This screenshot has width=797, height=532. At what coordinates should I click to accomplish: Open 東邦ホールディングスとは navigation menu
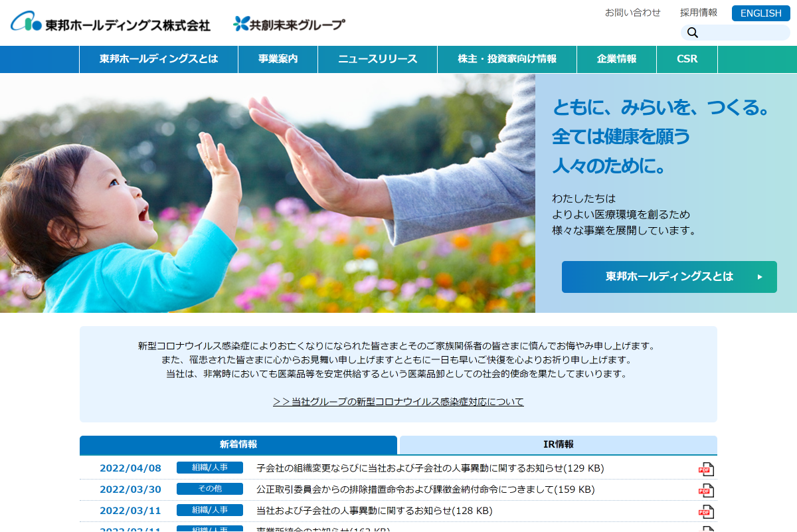point(159,59)
